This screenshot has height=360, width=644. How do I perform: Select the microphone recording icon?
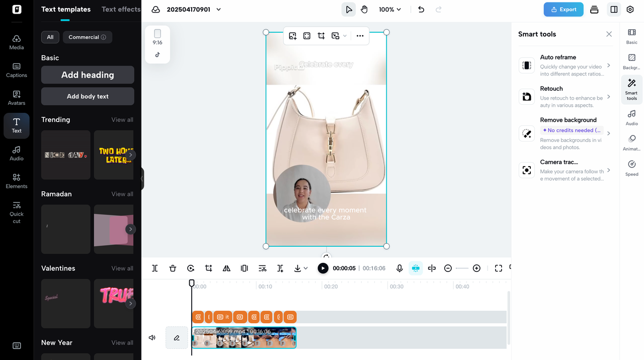[399, 268]
